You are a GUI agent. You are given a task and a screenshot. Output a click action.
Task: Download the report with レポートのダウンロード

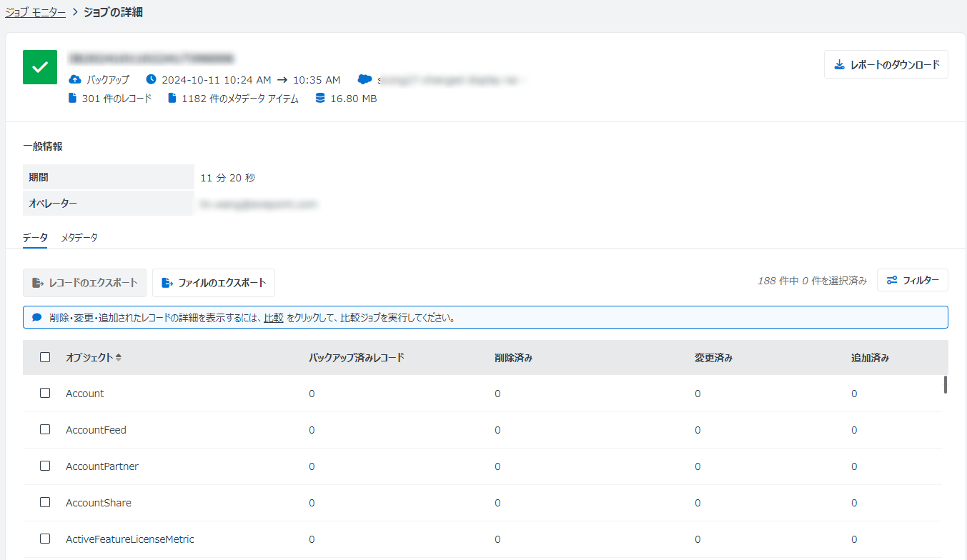coord(886,64)
